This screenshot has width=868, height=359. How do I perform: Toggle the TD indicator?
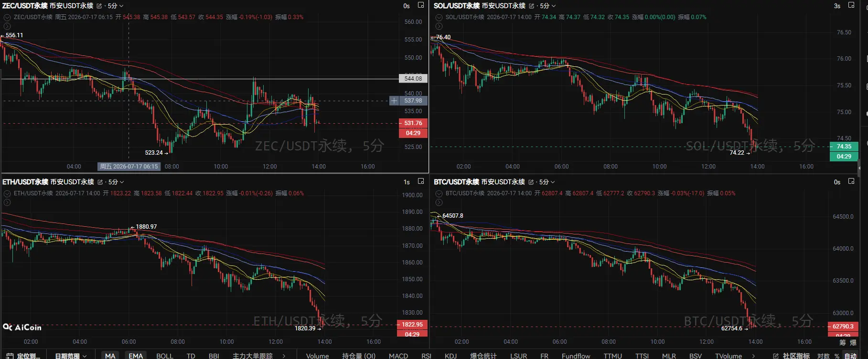(x=191, y=356)
